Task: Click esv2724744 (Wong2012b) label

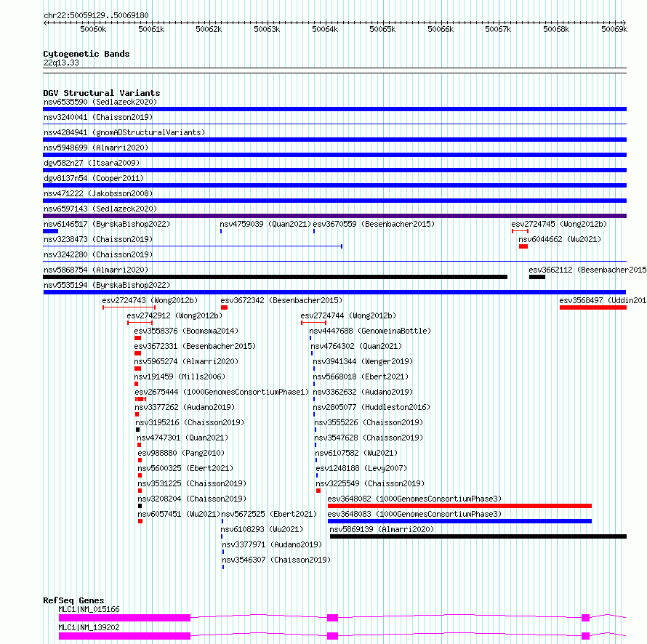Action: click(x=348, y=315)
